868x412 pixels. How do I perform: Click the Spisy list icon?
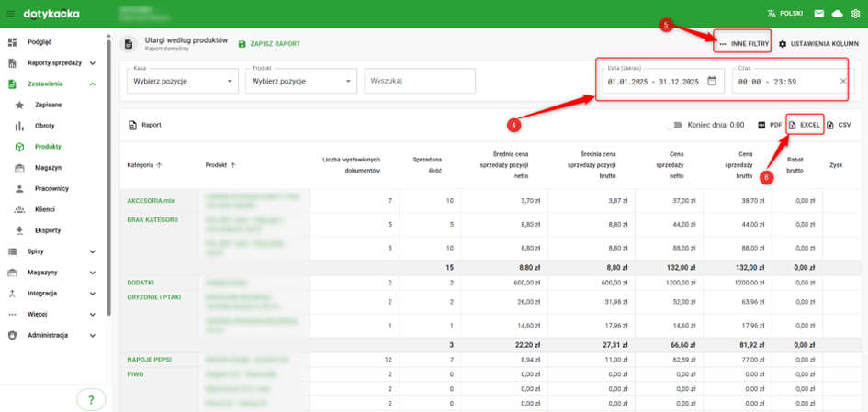[x=13, y=251]
